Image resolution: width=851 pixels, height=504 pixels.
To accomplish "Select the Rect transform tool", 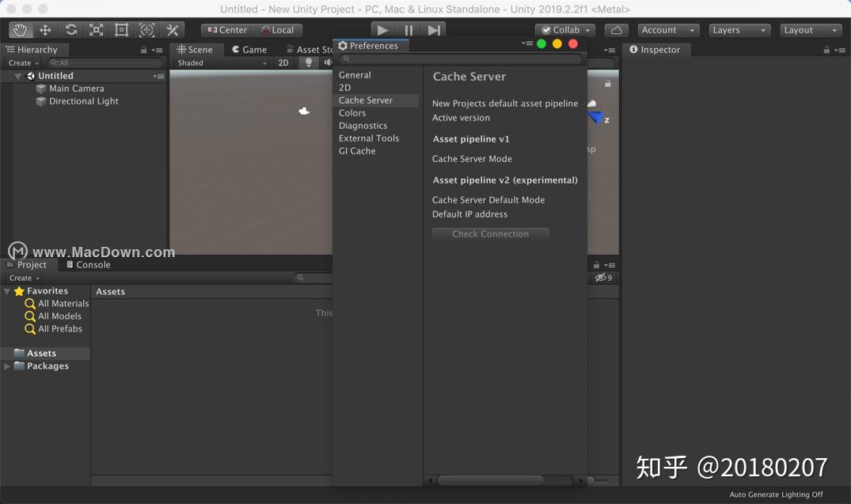I will click(121, 29).
